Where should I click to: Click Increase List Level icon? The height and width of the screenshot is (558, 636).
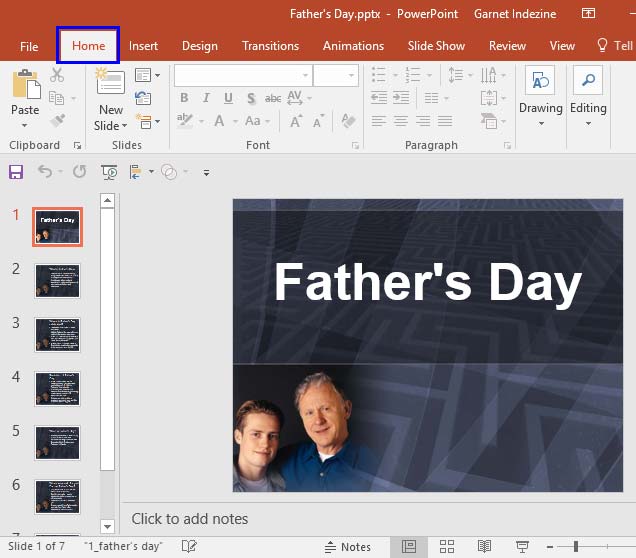(x=401, y=98)
